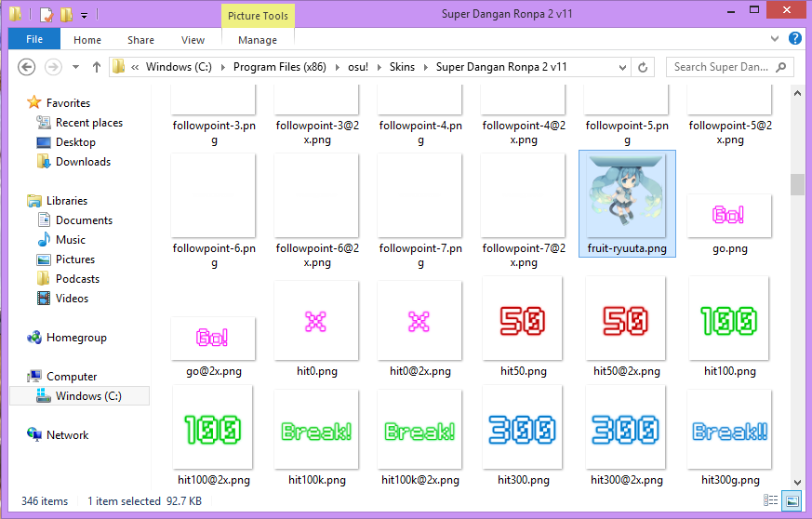Select go@2x.png file
This screenshot has width=812, height=519.
click(x=213, y=347)
